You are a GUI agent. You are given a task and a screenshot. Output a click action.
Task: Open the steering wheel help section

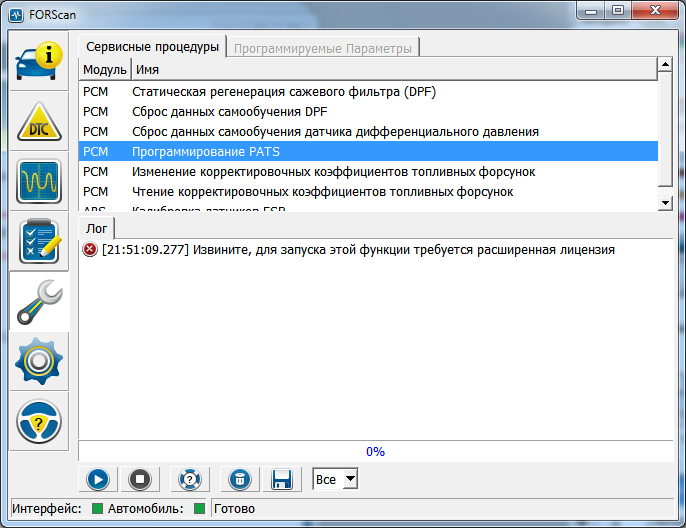tap(39, 421)
